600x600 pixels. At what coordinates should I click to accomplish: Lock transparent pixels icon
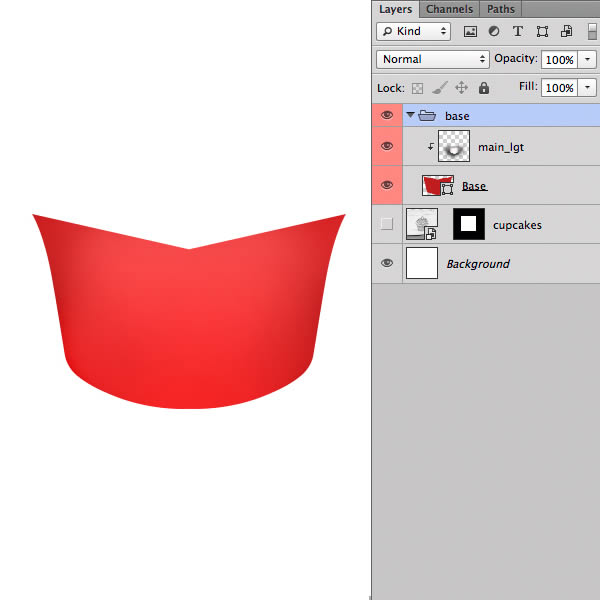[418, 88]
